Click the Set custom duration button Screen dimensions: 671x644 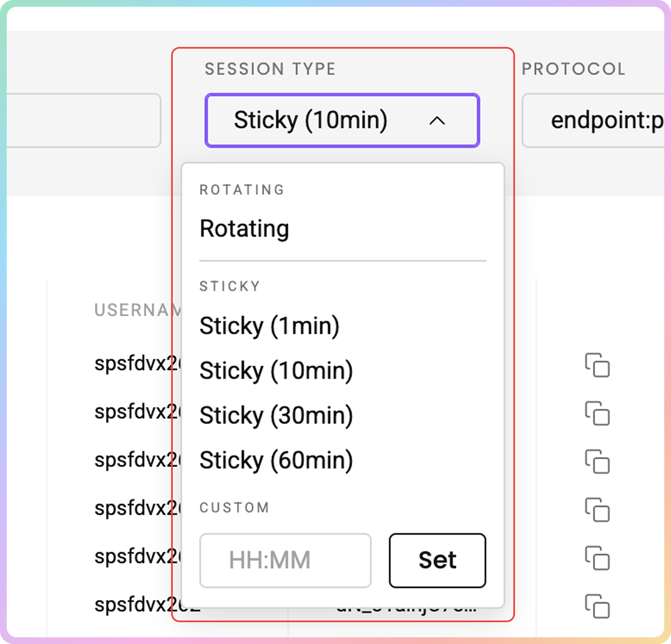point(437,561)
